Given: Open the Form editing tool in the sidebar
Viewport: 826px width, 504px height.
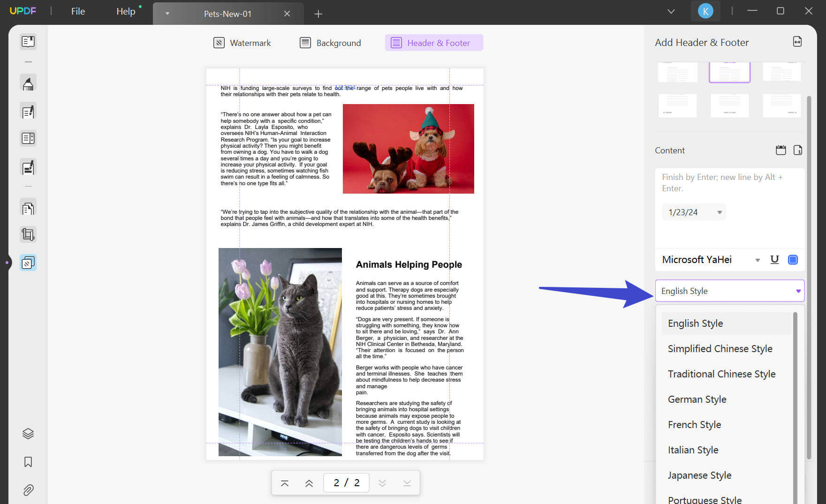Looking at the screenshot, I should [x=28, y=138].
